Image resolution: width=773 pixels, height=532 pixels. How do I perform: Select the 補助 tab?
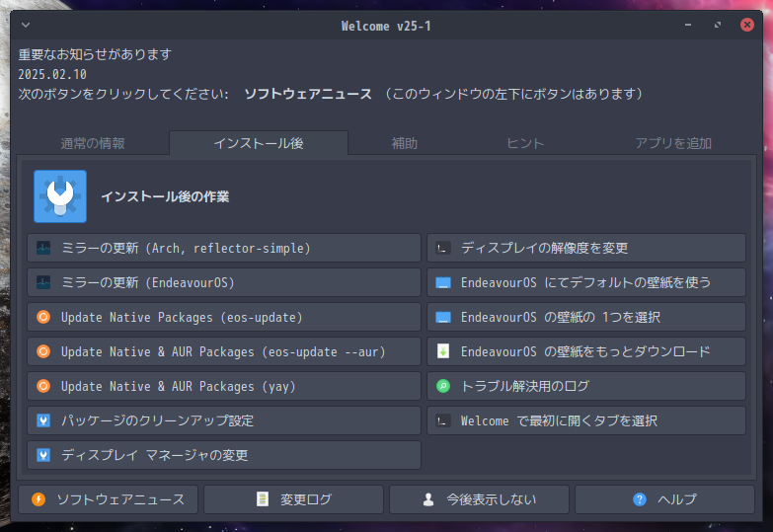405,144
